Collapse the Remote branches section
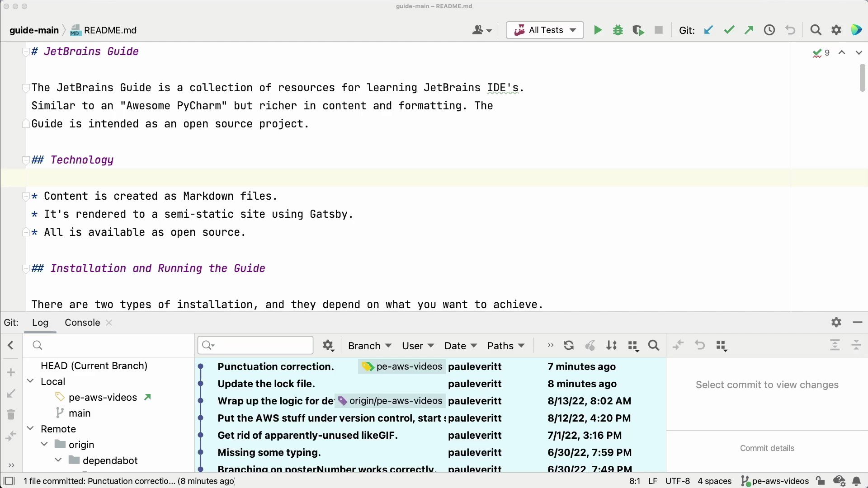 coord(31,429)
